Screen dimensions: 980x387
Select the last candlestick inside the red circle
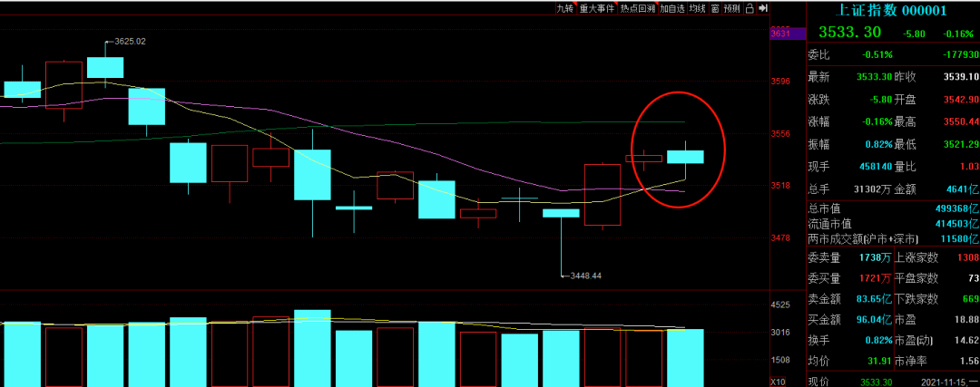click(685, 156)
